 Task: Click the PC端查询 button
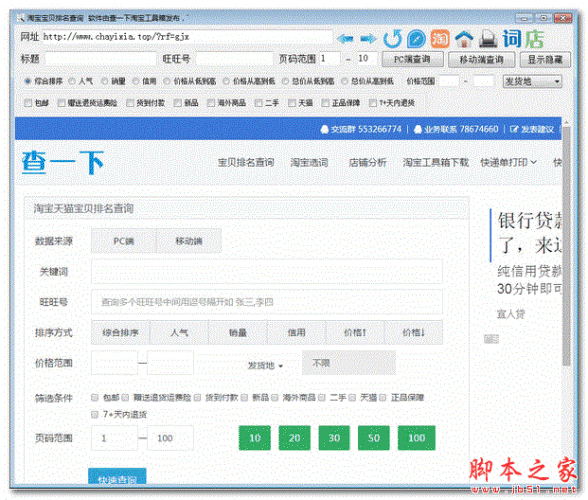coord(412,59)
